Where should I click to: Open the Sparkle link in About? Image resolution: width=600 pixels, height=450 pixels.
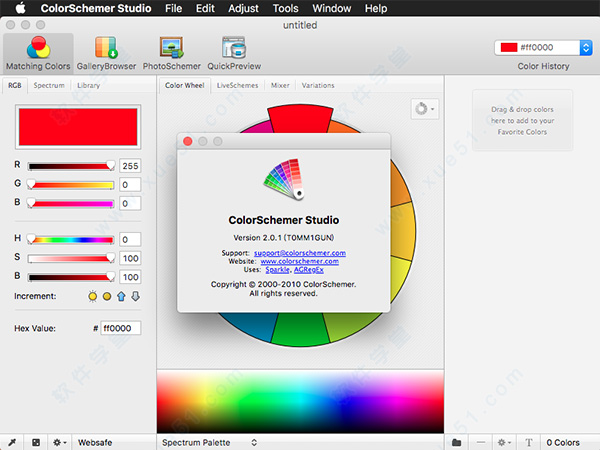(x=277, y=270)
